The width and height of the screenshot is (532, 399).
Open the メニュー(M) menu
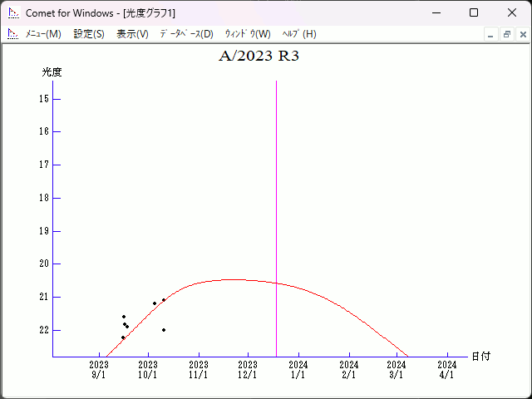43,34
